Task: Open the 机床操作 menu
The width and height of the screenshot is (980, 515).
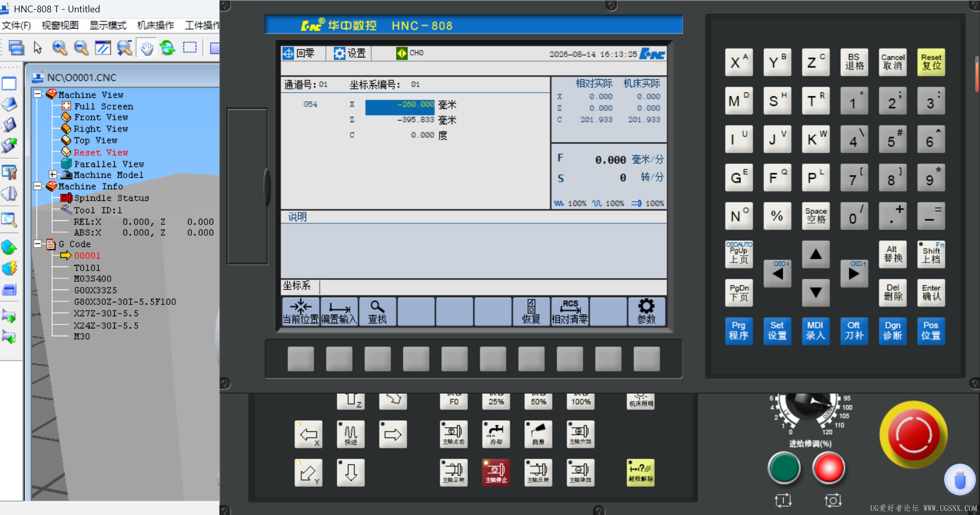Action: [155, 25]
